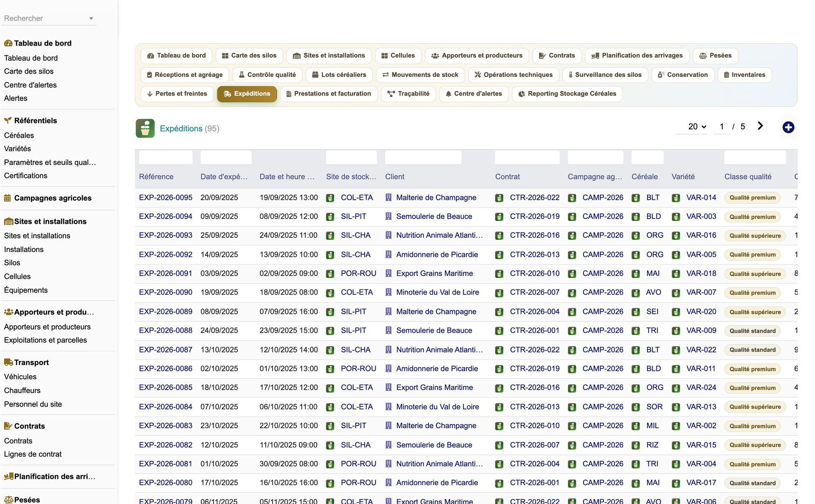Click building icon beside Export Grains Maritime in EXP-2026-0091 row
Viewport: 815px width, 504px height.
pos(389,273)
